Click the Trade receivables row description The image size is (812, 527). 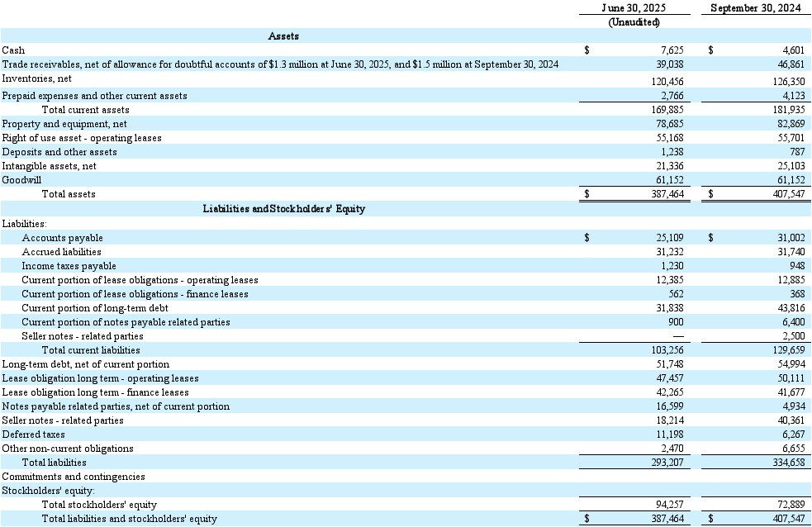(x=280, y=64)
